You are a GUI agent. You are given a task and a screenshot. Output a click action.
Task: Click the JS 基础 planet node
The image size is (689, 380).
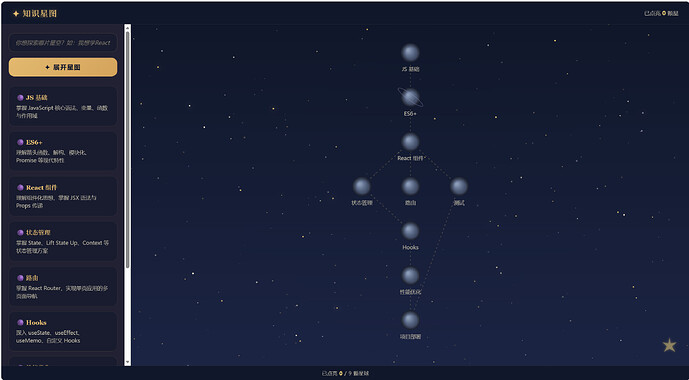coord(410,53)
